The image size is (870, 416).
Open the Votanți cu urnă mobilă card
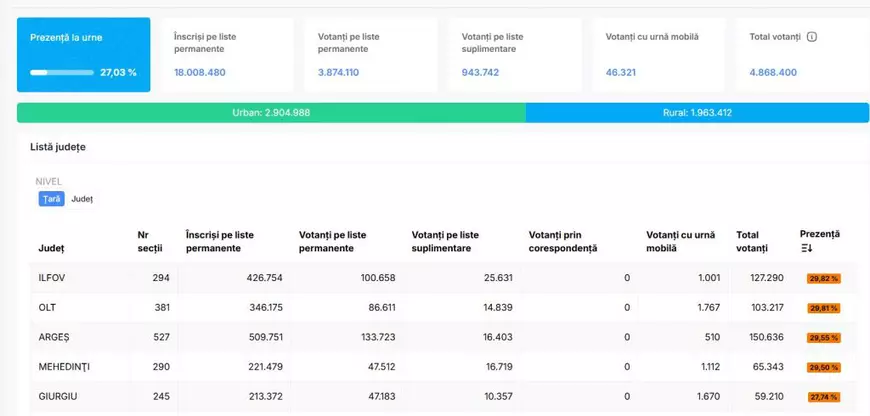[659, 55]
